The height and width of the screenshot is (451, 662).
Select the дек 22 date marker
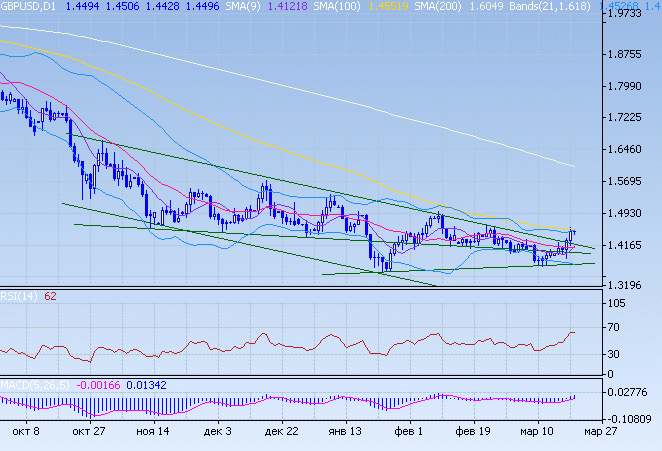click(x=283, y=433)
